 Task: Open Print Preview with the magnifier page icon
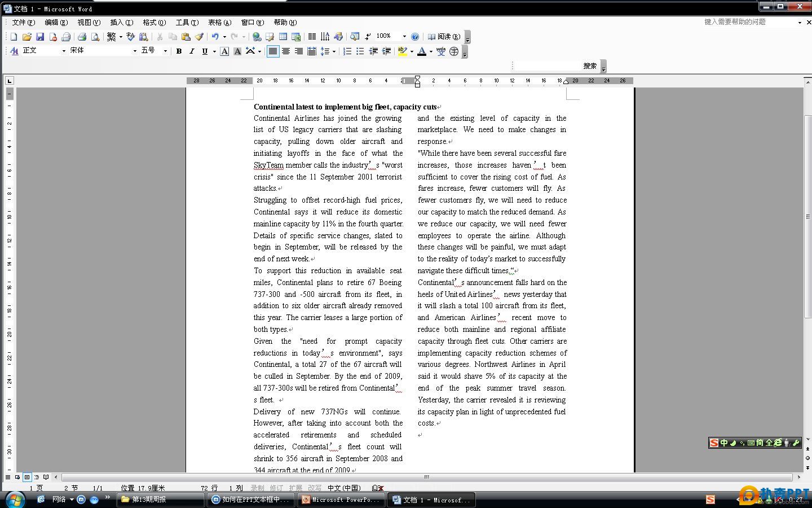pyautogui.click(x=95, y=37)
